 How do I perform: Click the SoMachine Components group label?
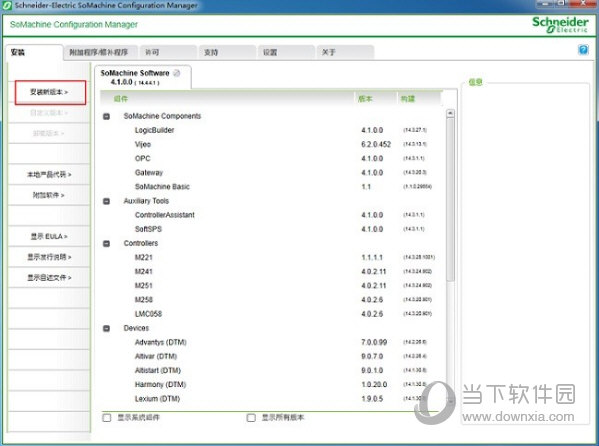162,116
